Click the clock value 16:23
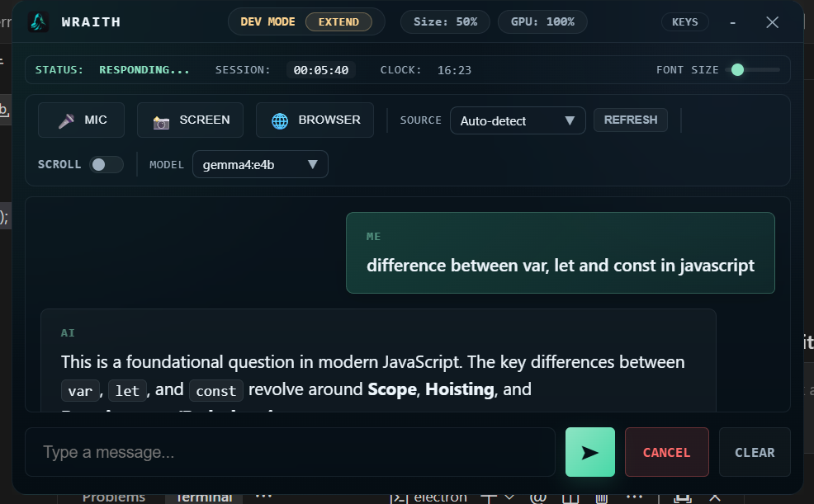The height and width of the screenshot is (504, 814). pyautogui.click(x=454, y=70)
